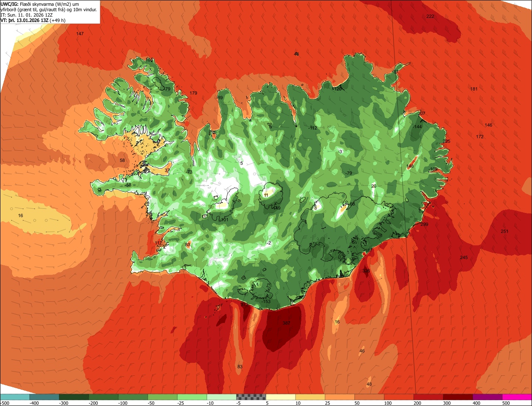This screenshot has height=406, width=532.
Task: Select the 181 flux value over the sea
Action: pos(474,89)
